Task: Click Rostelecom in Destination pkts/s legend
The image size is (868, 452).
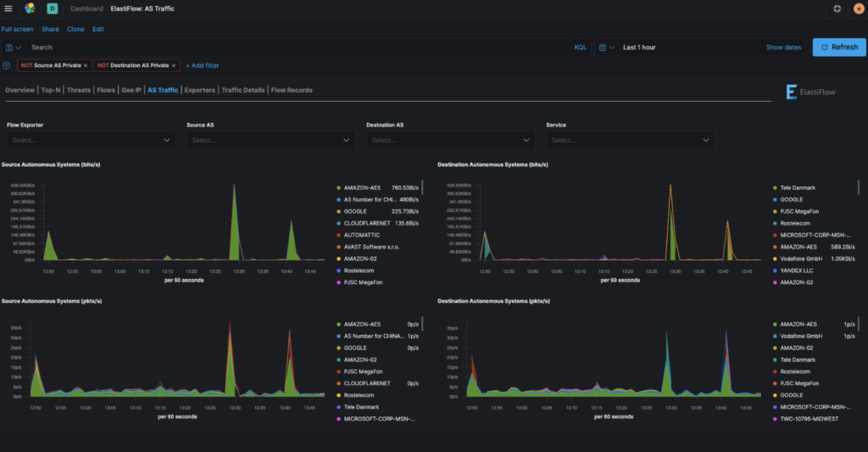Action: click(x=795, y=371)
